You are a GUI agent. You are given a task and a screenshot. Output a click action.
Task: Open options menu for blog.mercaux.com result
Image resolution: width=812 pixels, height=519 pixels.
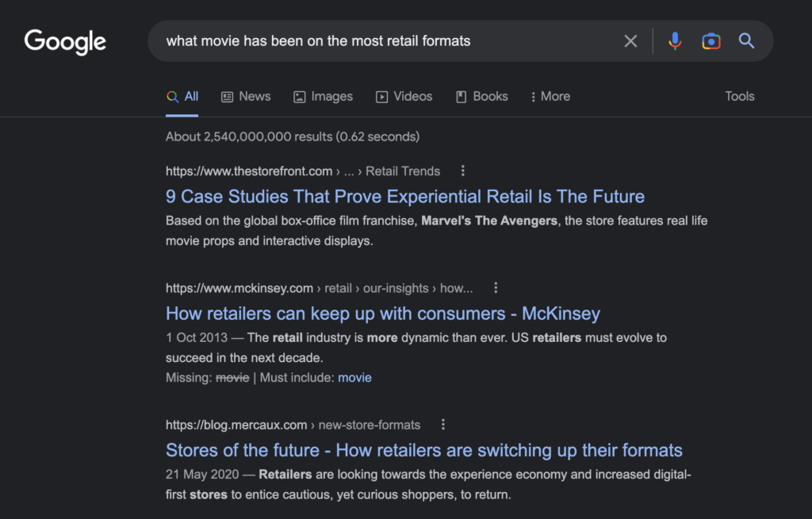(x=442, y=425)
